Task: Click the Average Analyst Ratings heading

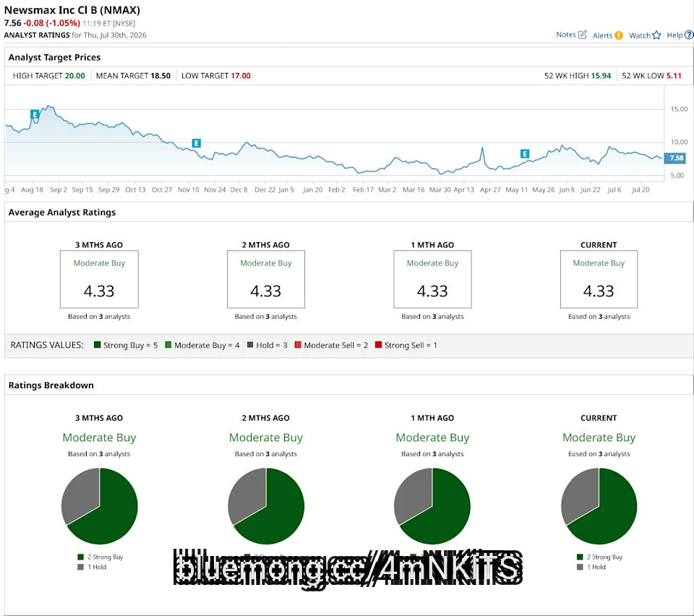Action: click(62, 212)
